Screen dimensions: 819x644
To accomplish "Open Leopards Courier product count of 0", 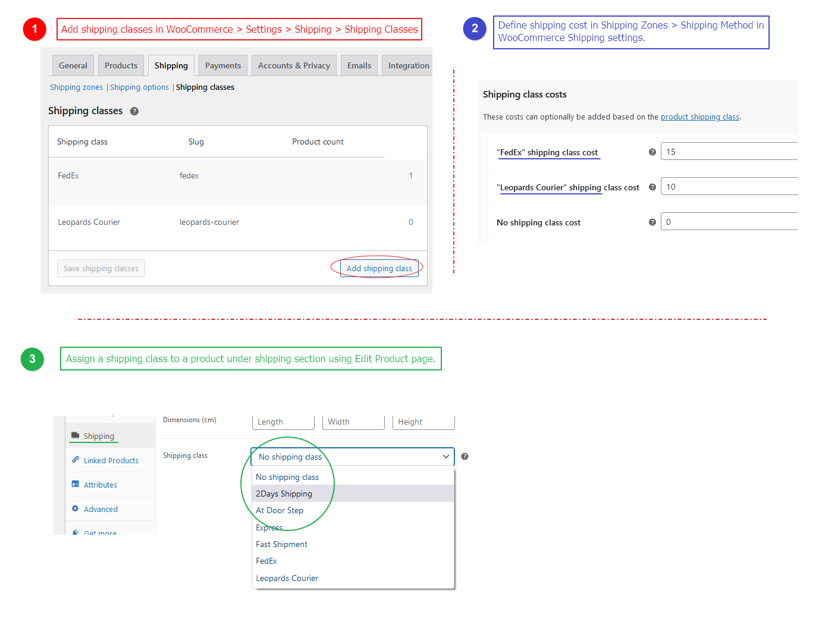I will point(411,222).
